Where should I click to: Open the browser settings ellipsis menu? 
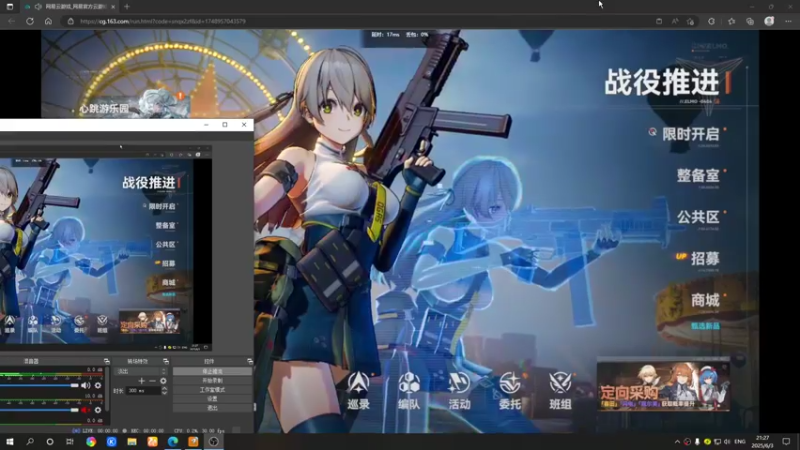coord(788,21)
